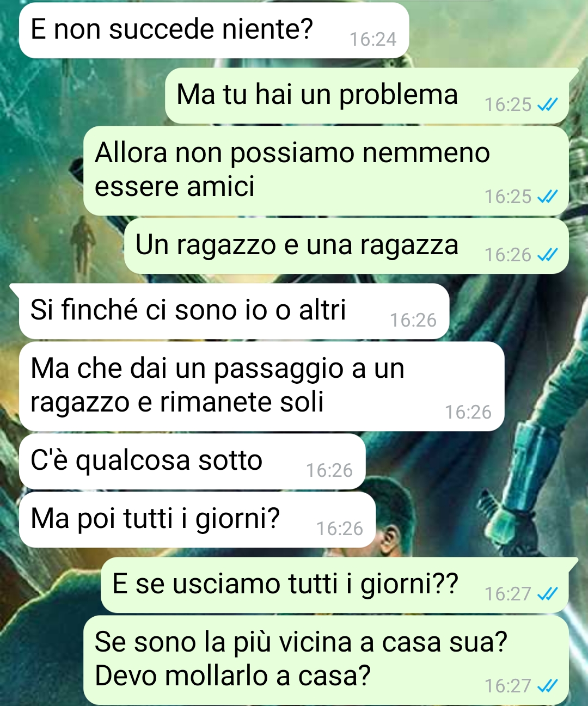
Task: Tap blue ticks beside 'Un ragazzo e una ragazza'
Action: 547,255
